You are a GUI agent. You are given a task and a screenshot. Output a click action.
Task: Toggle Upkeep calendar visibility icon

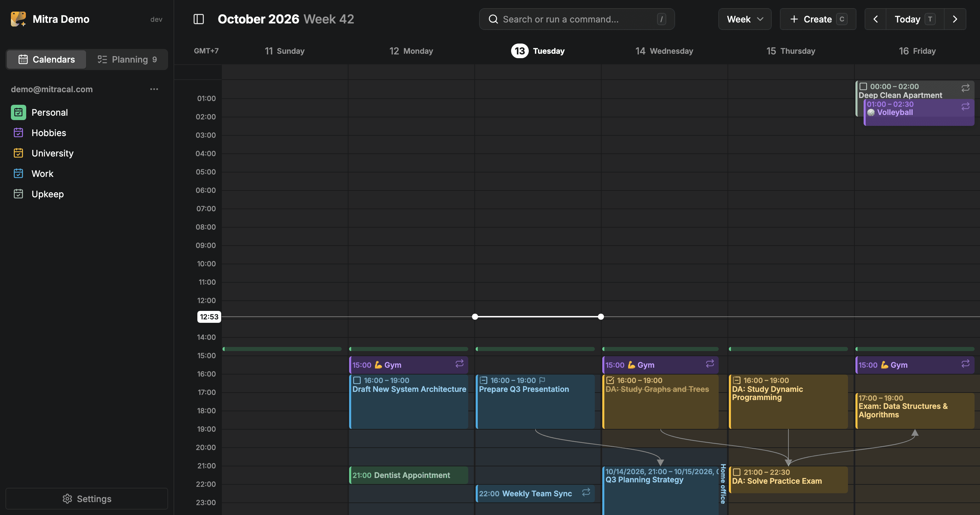coord(18,194)
